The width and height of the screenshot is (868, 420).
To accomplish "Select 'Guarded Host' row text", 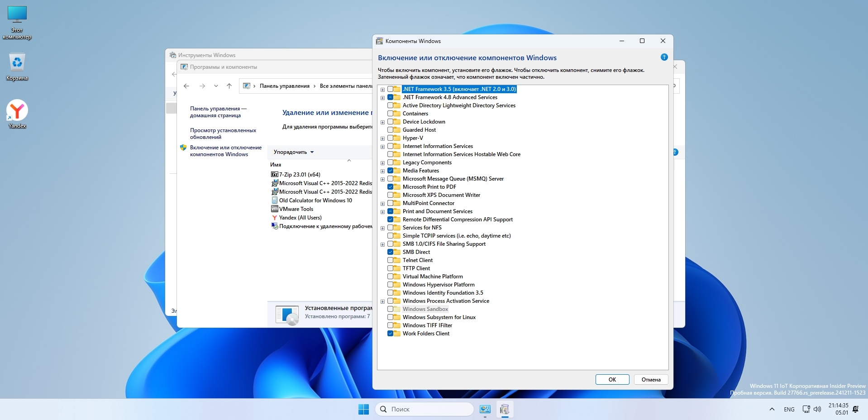I will click(419, 130).
